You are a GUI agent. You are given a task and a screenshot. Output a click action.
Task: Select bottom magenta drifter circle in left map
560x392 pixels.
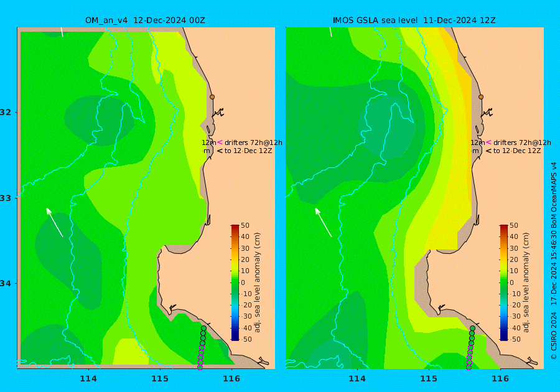(x=200, y=367)
